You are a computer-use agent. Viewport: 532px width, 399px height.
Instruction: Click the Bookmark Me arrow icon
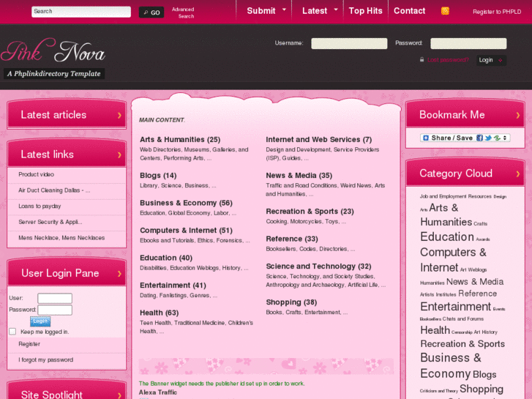(517, 115)
